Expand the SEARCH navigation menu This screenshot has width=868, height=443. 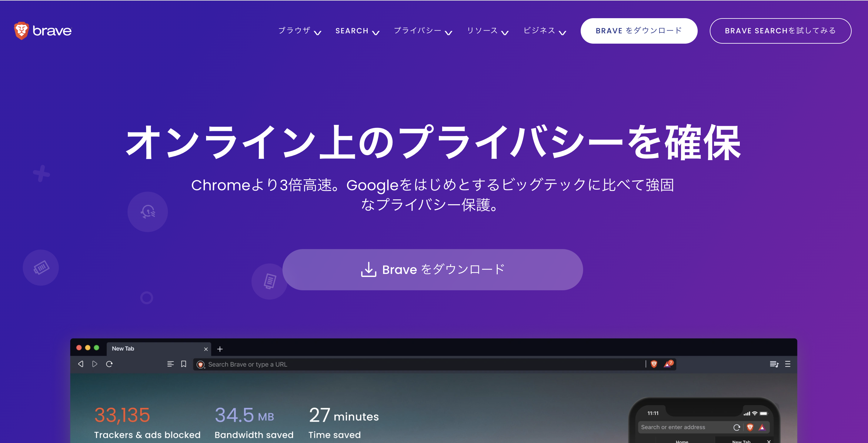pyautogui.click(x=357, y=31)
